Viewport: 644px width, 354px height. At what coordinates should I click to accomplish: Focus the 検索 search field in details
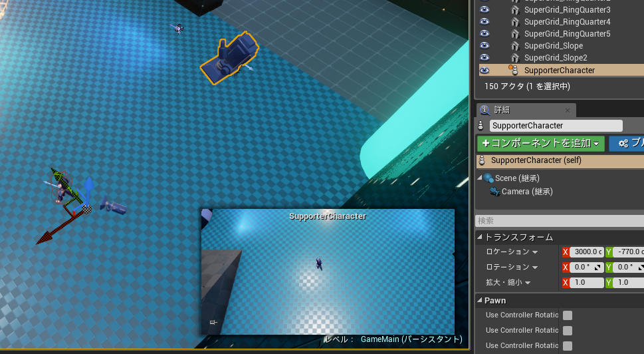560,221
